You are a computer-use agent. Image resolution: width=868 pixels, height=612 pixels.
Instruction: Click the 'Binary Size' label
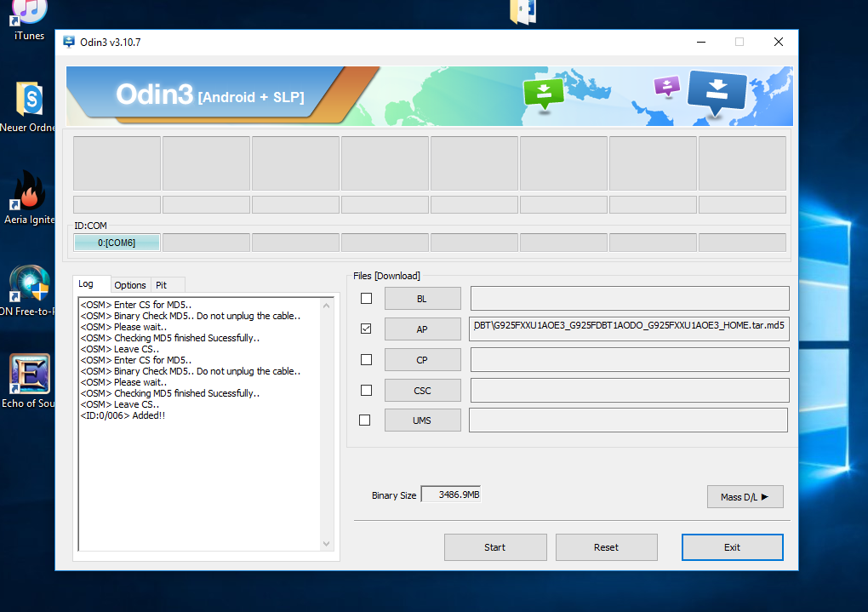(x=394, y=495)
